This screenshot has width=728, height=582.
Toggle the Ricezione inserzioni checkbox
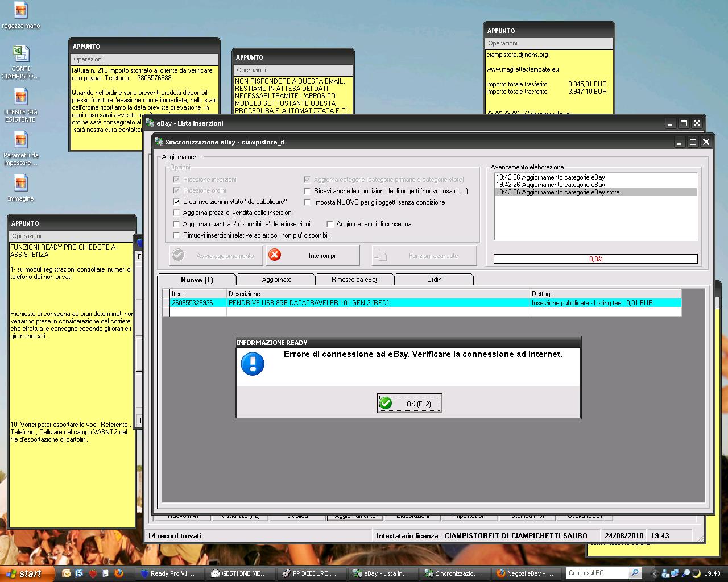click(176, 180)
